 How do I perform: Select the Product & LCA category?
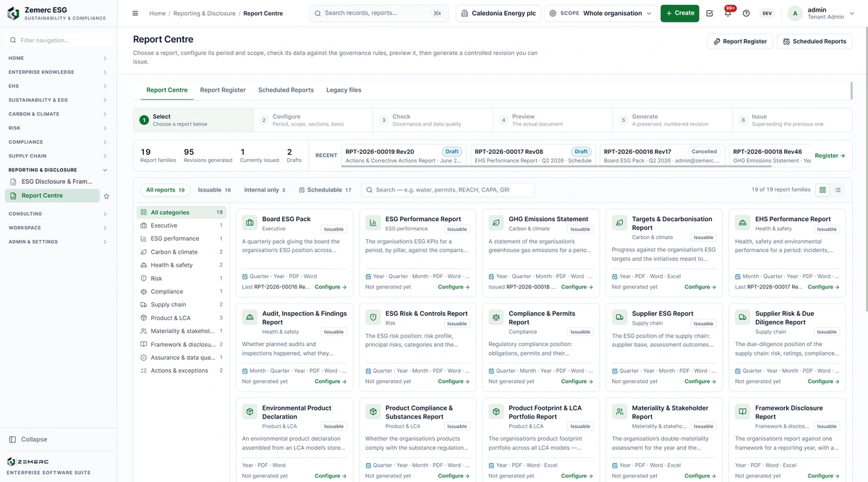(182, 318)
